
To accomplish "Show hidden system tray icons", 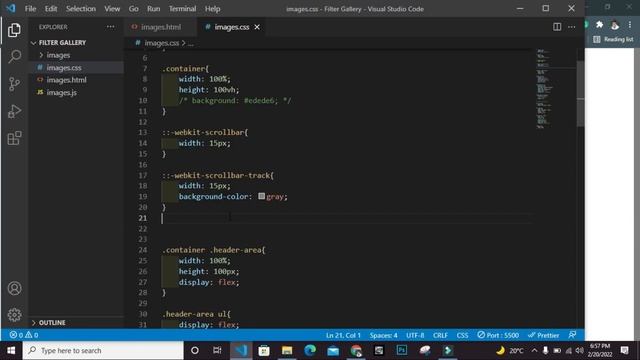I will coord(534,350).
